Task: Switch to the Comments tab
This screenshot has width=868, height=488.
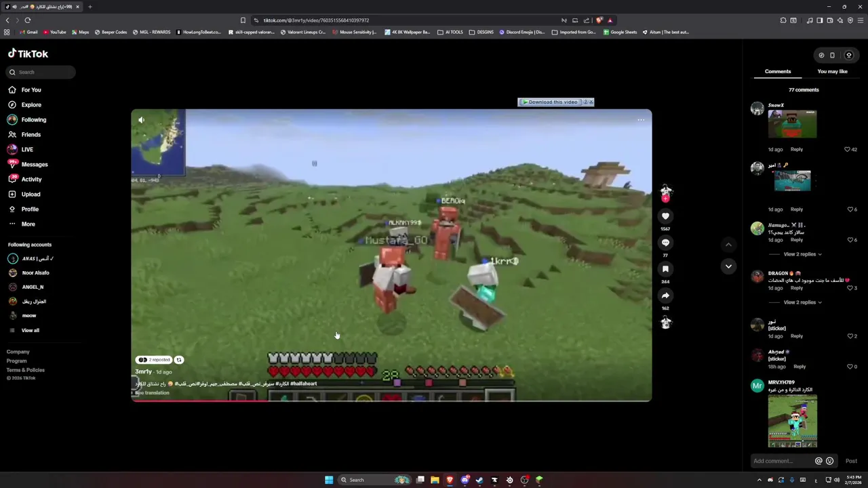Action: point(778,71)
